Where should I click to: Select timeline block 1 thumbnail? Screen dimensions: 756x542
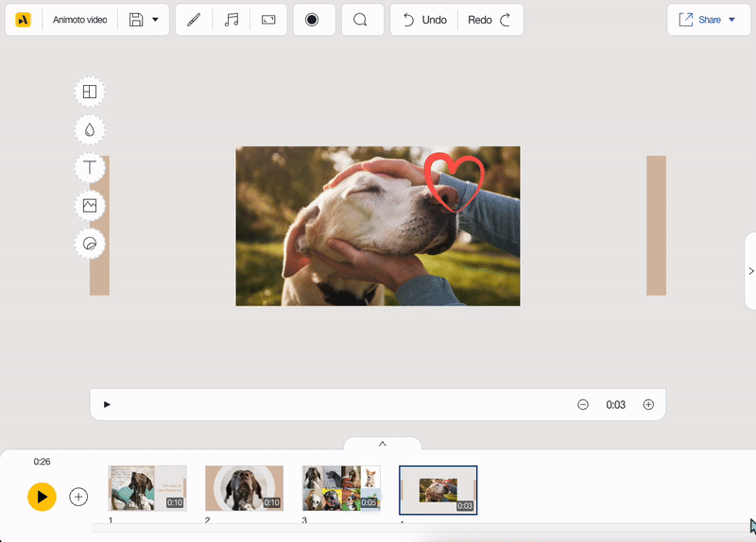[147, 488]
